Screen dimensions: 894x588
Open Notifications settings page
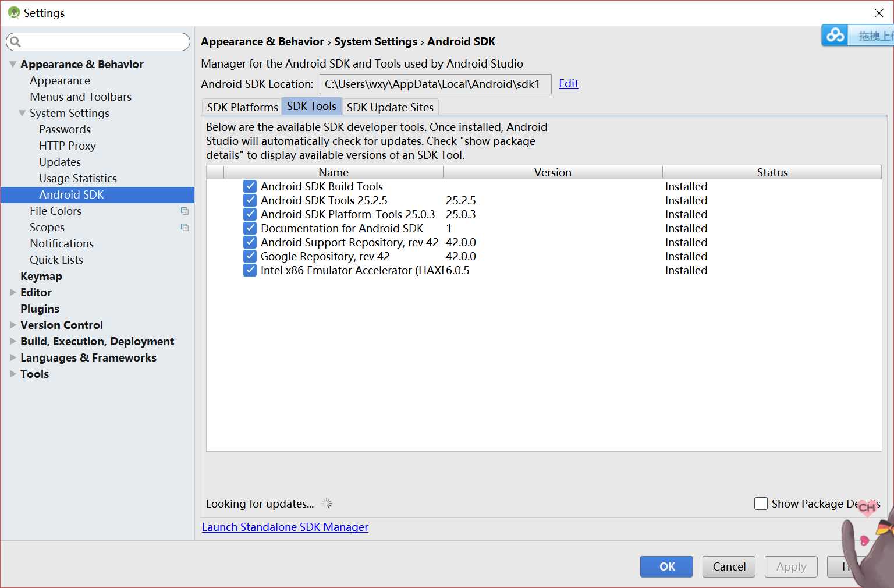pyautogui.click(x=62, y=243)
